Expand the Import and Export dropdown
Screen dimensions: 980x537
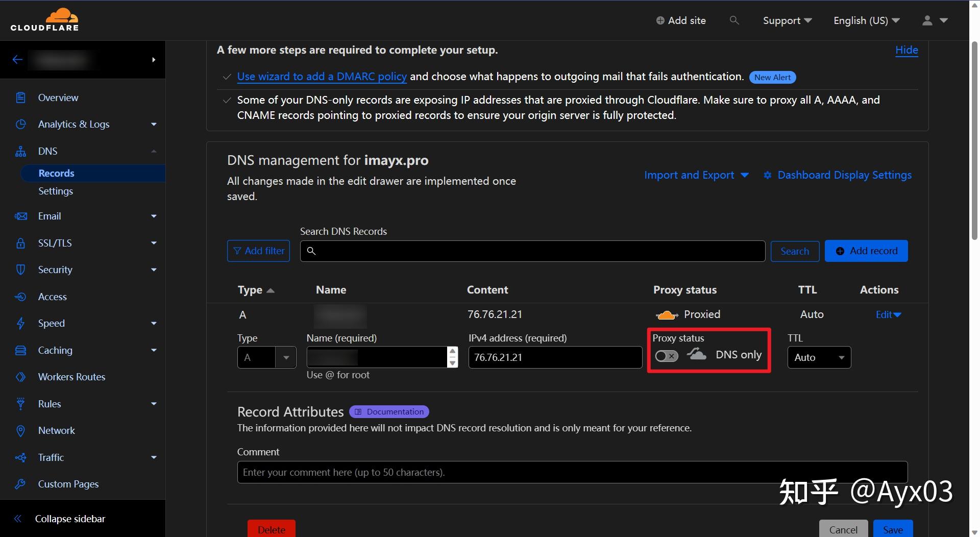pyautogui.click(x=696, y=175)
